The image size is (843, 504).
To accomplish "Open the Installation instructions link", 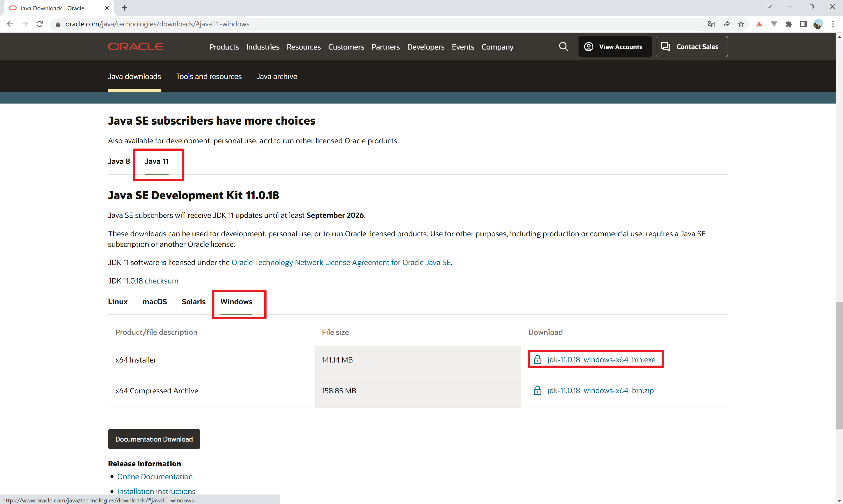I will 156,491.
